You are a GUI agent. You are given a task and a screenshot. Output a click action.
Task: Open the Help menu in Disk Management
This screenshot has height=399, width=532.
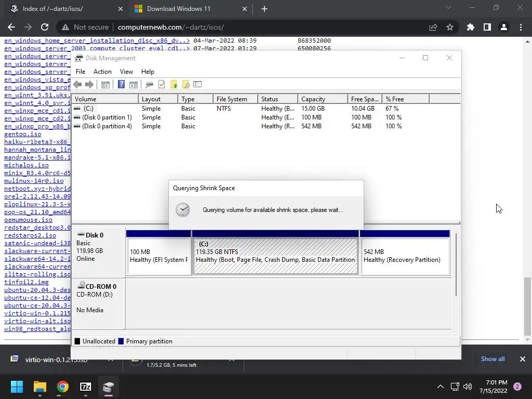click(148, 72)
